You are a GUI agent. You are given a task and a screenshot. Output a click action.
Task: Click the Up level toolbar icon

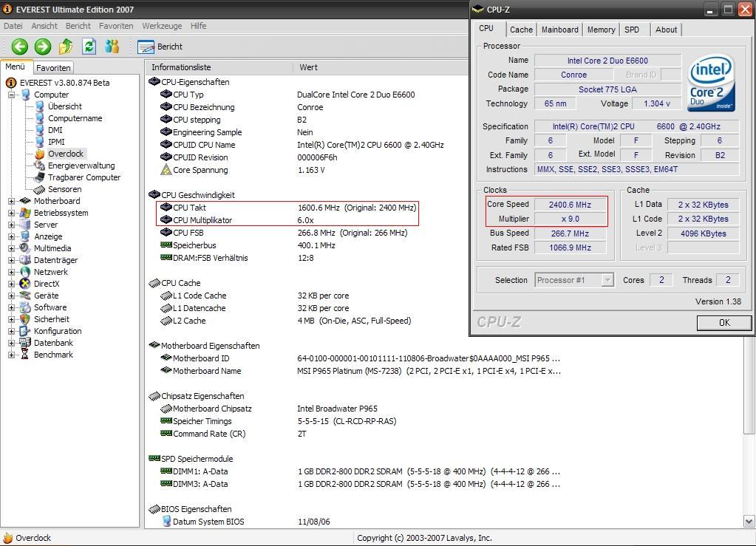click(66, 47)
